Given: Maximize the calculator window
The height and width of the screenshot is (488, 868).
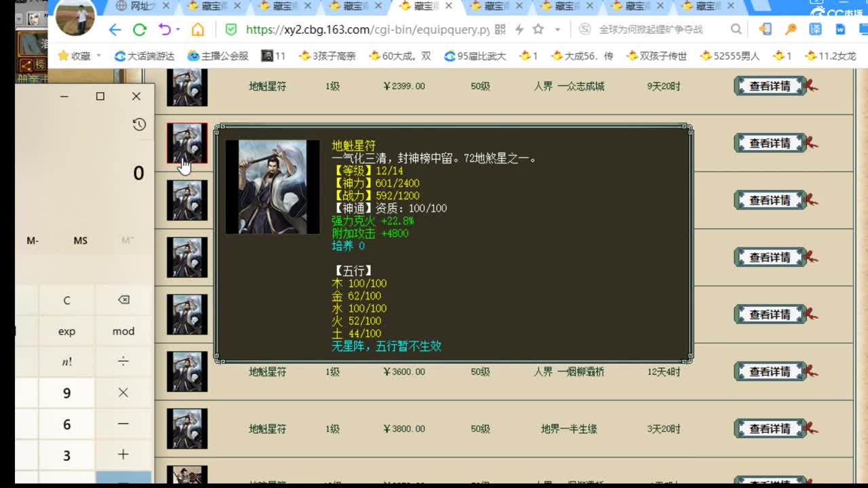Looking at the screenshot, I should click(100, 96).
